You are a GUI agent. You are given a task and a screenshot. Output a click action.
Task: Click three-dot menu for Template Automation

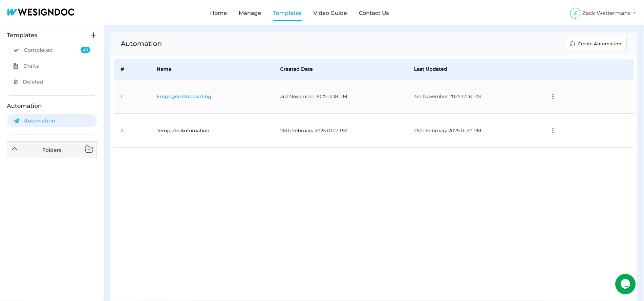(x=553, y=131)
